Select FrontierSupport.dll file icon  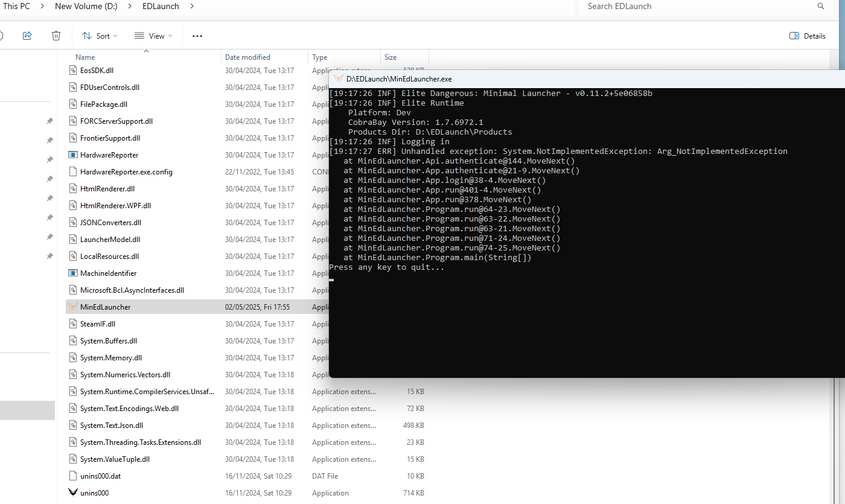73,138
